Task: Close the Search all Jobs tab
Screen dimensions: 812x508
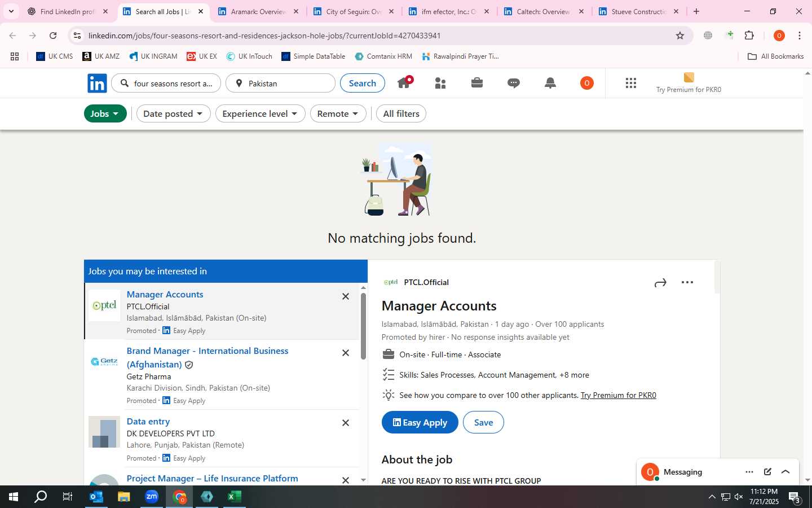Action: tap(201, 11)
